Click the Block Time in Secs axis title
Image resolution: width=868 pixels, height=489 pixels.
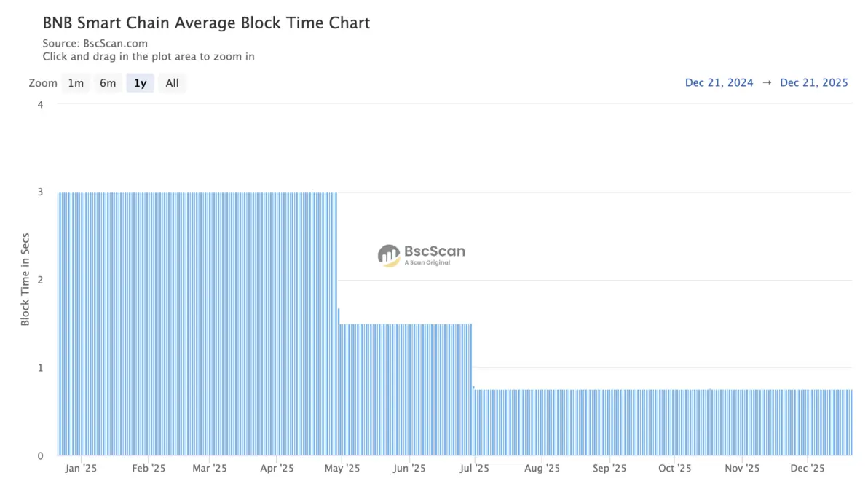(x=25, y=279)
